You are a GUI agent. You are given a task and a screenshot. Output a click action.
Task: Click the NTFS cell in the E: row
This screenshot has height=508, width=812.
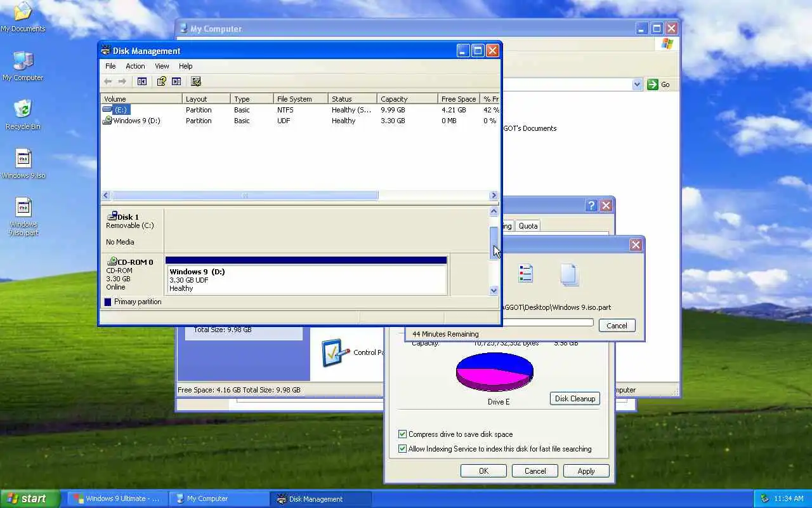click(285, 110)
